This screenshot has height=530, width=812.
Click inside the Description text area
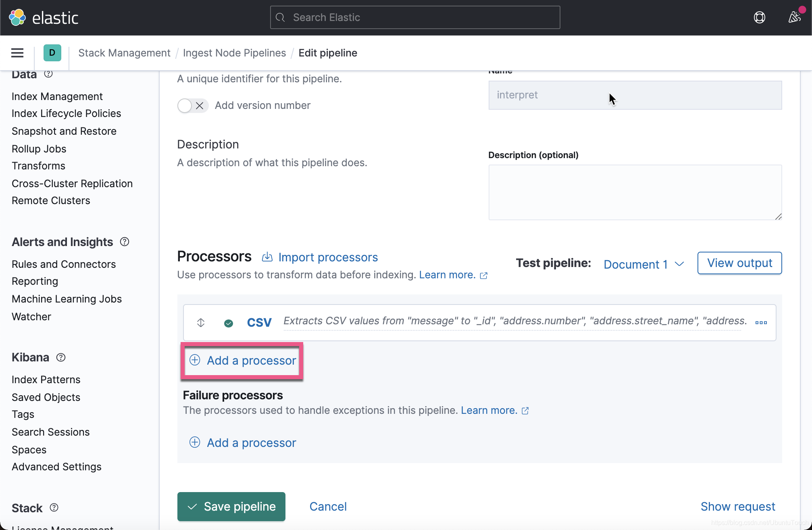pos(635,192)
